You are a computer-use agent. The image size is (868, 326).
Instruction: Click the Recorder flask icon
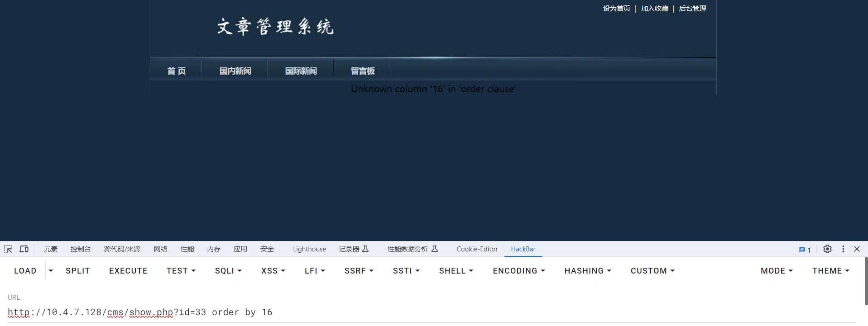[366, 249]
